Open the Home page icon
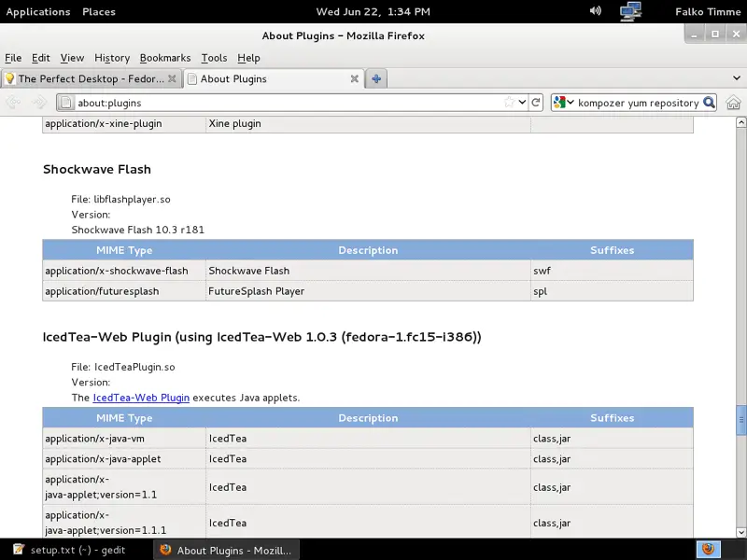Image resolution: width=747 pixels, height=560 pixels. (x=734, y=103)
